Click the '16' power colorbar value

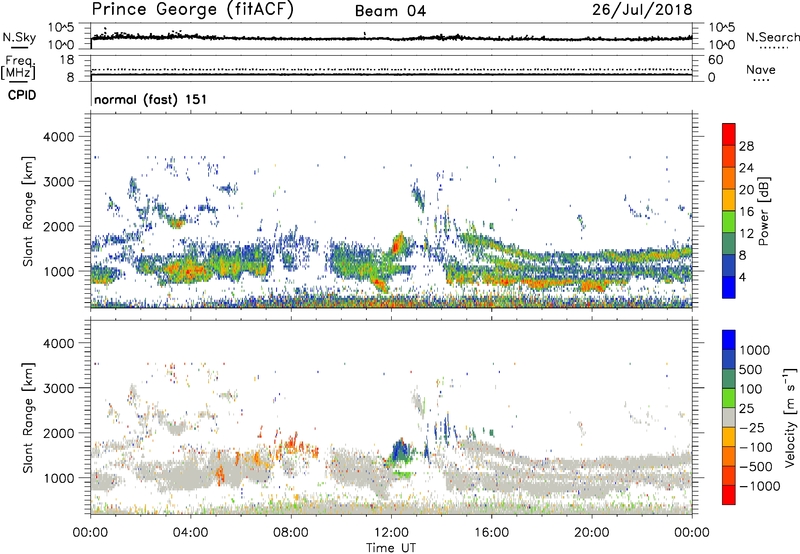point(746,212)
